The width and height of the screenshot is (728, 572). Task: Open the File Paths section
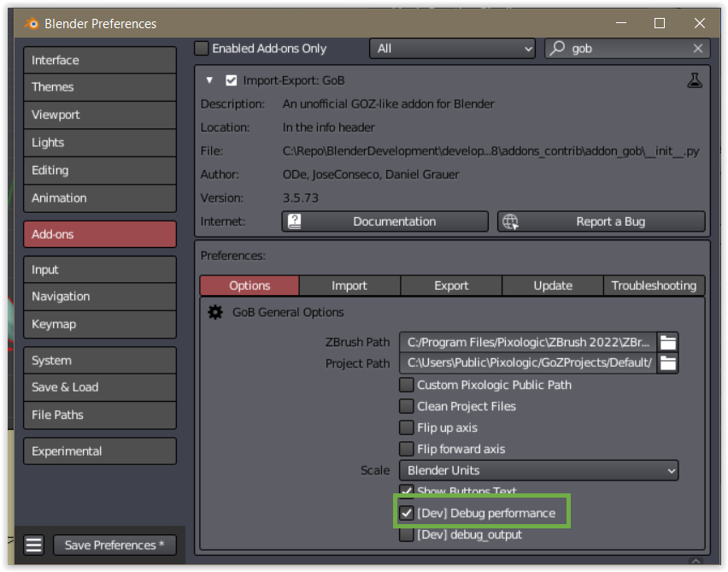pos(100,415)
